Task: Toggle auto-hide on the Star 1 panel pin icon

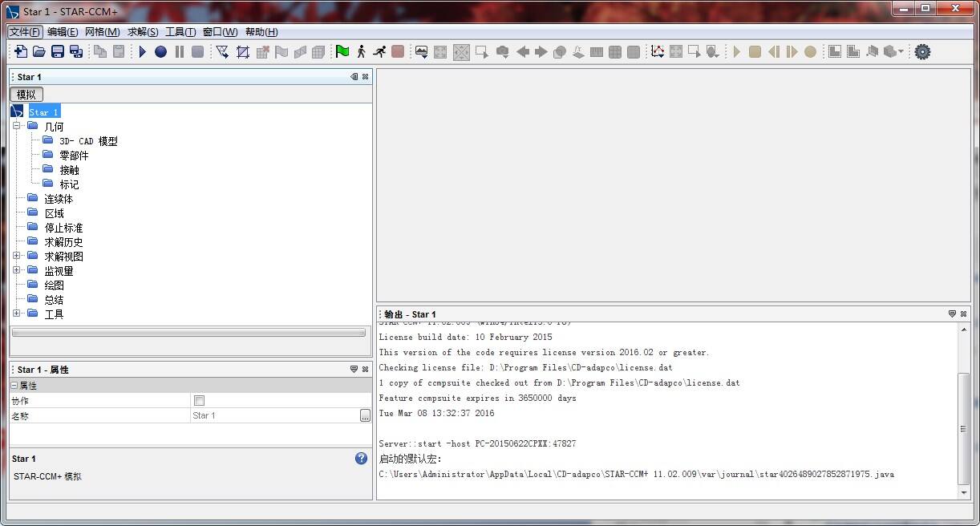Action: pos(354,76)
